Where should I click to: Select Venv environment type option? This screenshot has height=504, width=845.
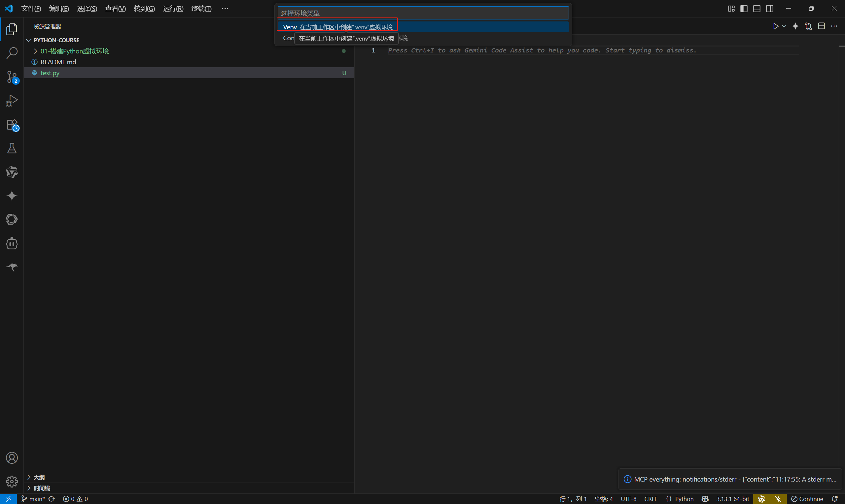[337, 27]
